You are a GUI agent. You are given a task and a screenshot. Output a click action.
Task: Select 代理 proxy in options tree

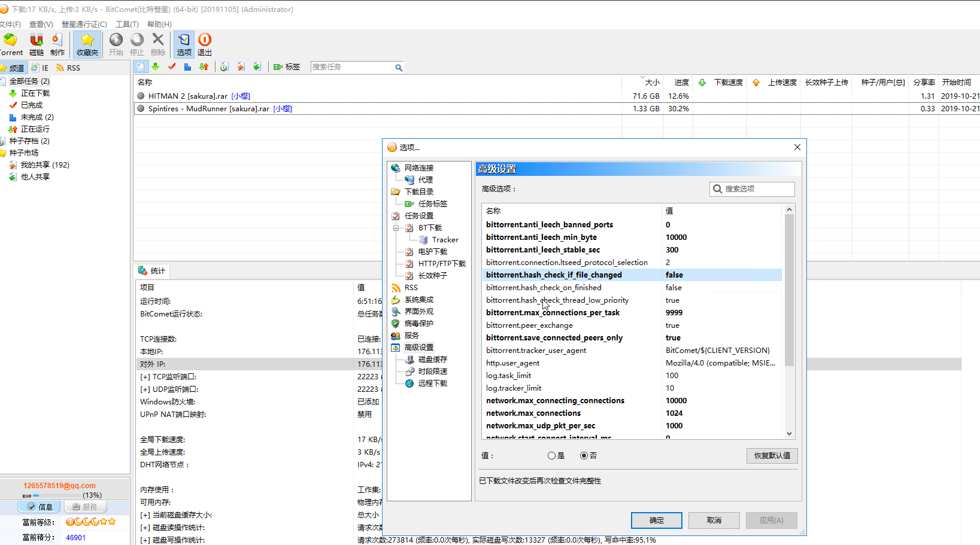(x=425, y=180)
